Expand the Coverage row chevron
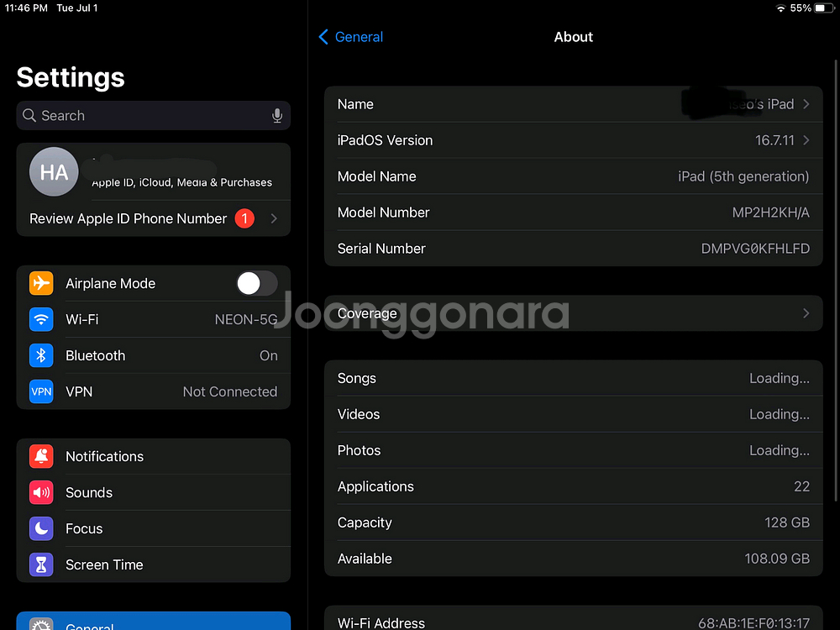This screenshot has width=840, height=630. 806,313
